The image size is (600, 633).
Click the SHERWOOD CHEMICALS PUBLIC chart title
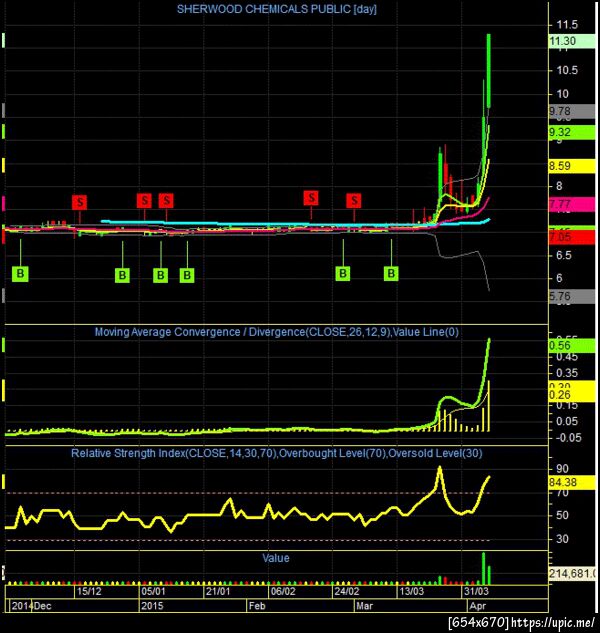click(x=277, y=9)
